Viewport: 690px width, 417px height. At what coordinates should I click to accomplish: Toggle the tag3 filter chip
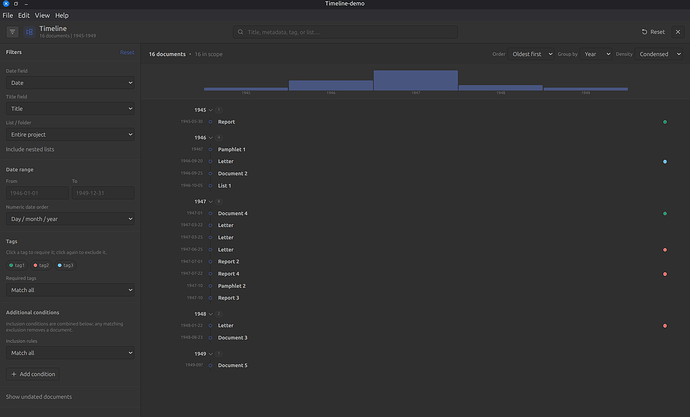pos(66,265)
